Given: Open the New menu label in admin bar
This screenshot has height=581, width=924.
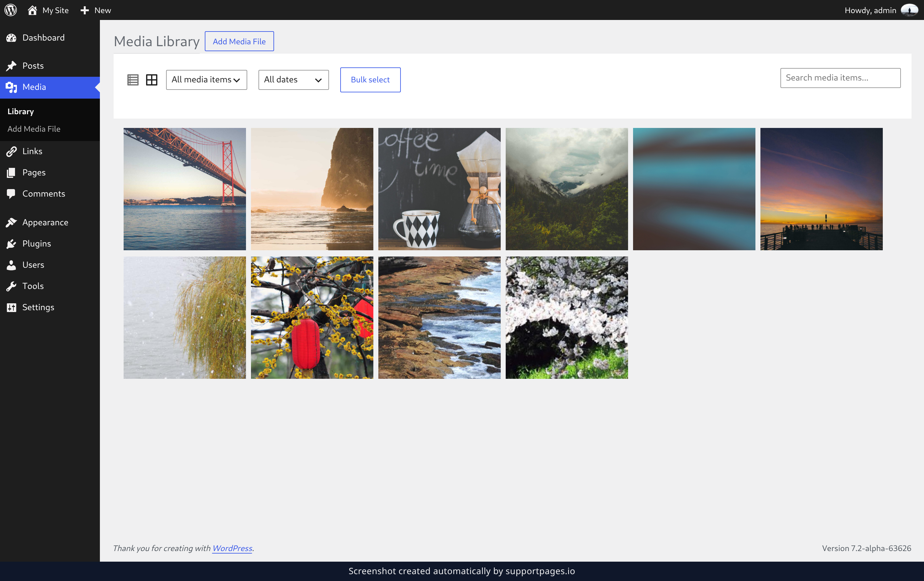Looking at the screenshot, I should [102, 10].
